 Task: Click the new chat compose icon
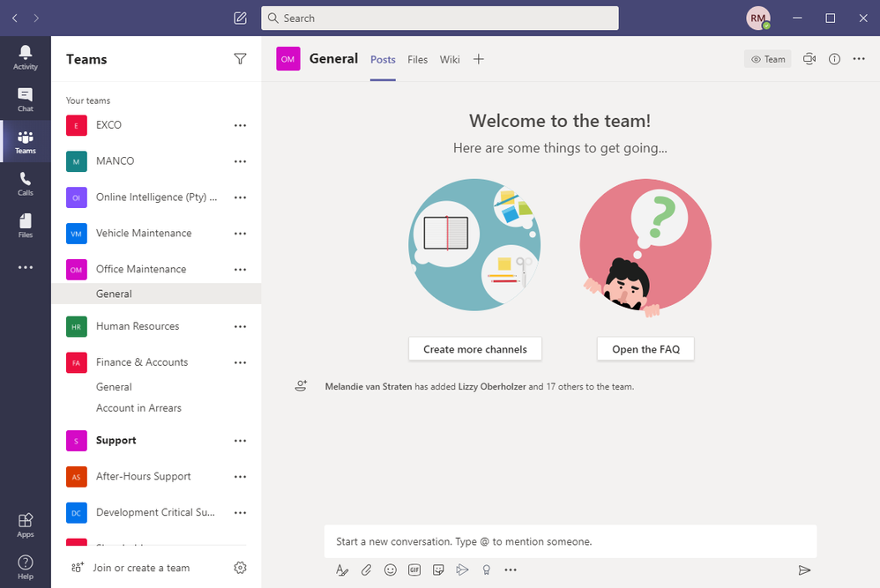click(x=240, y=18)
